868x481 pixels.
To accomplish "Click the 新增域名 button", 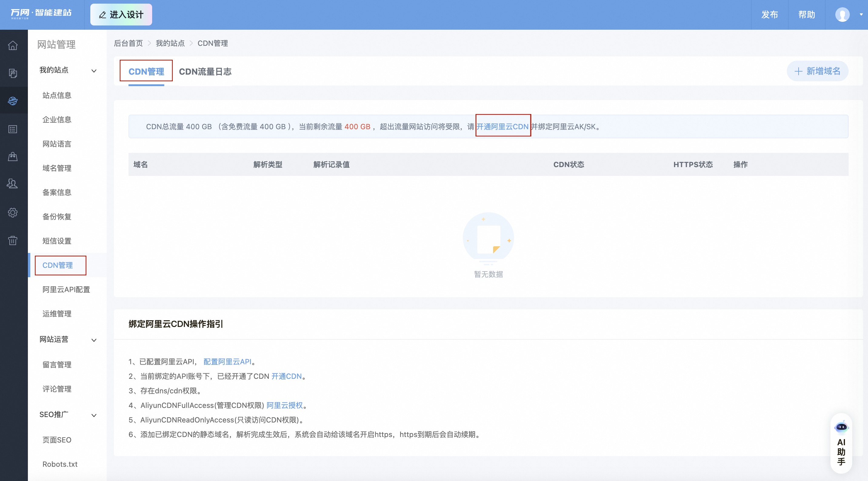I will point(817,71).
